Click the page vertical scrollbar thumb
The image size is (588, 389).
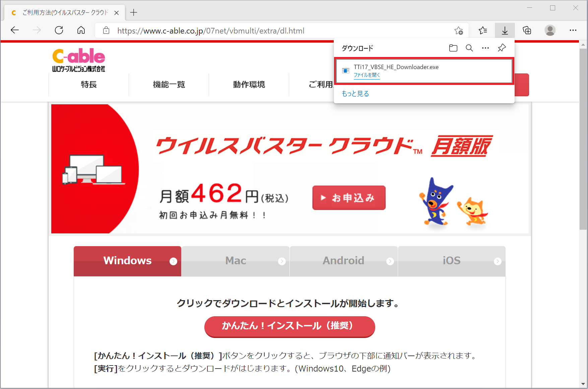click(583, 139)
